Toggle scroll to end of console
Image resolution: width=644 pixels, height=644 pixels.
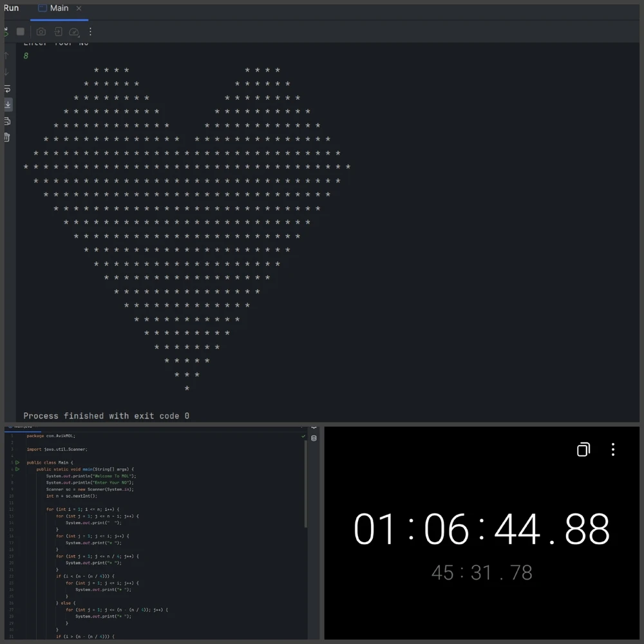(x=7, y=104)
